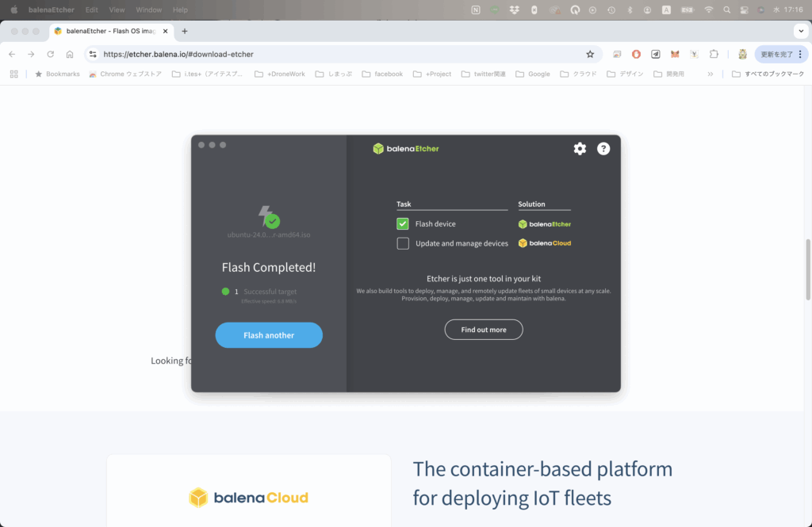Viewport: 812px width, 527px height.
Task: Open the Etcher settings gear icon
Action: [x=580, y=148]
